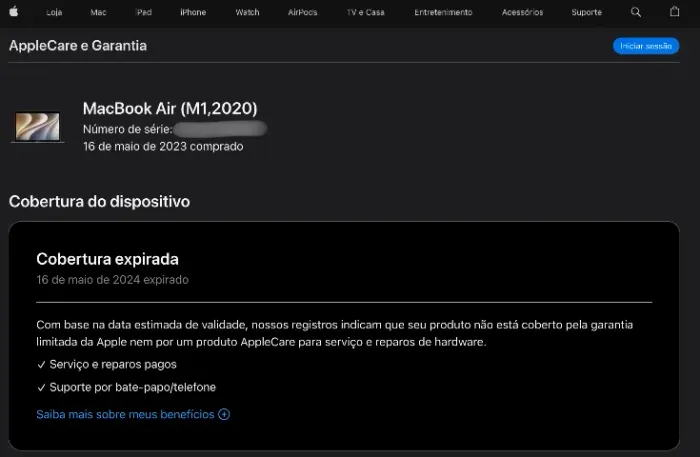Click the Iniciar sessão button
This screenshot has width=700, height=457.
pos(646,46)
